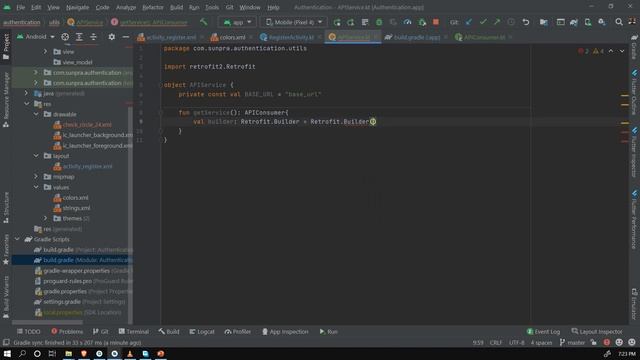Viewport: 640px width, 360px height.
Task: Open the Mobile (Pixel 4) device selector
Action: (x=293, y=22)
